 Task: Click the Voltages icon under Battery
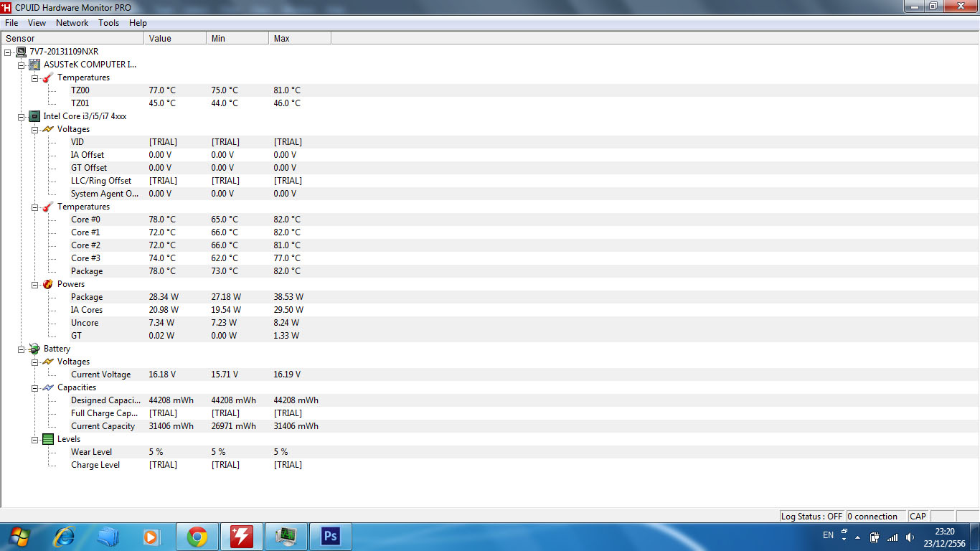click(x=48, y=362)
